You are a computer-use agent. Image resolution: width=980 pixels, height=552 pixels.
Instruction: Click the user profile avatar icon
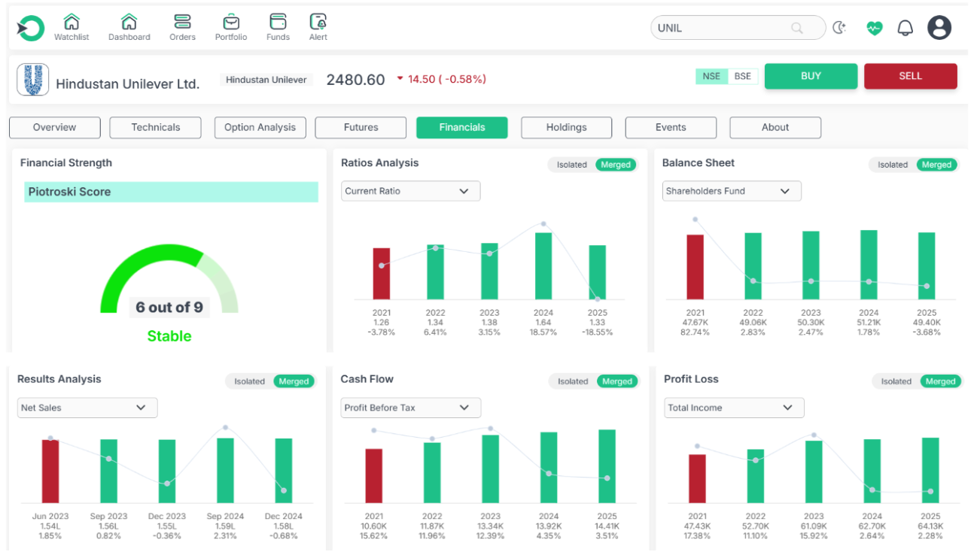pos(939,29)
